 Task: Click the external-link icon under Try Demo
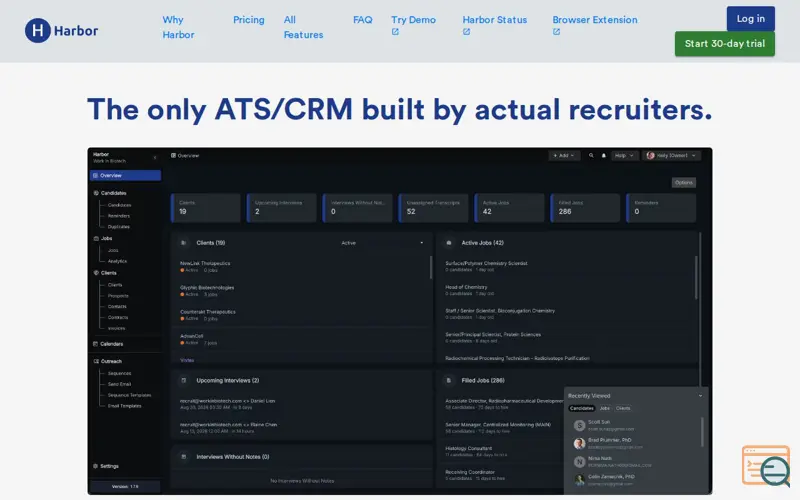tap(395, 32)
